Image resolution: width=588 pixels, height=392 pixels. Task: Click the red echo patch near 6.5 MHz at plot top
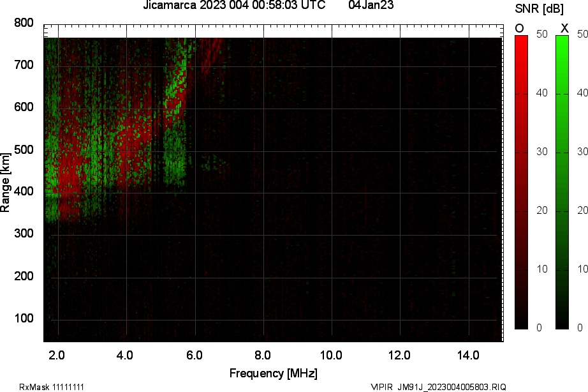tap(212, 54)
